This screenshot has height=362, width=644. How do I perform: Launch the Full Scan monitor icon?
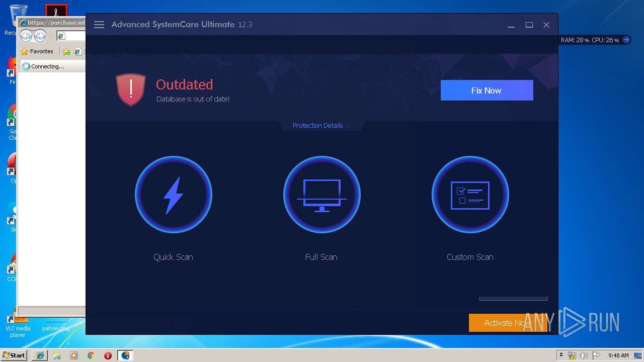(322, 195)
